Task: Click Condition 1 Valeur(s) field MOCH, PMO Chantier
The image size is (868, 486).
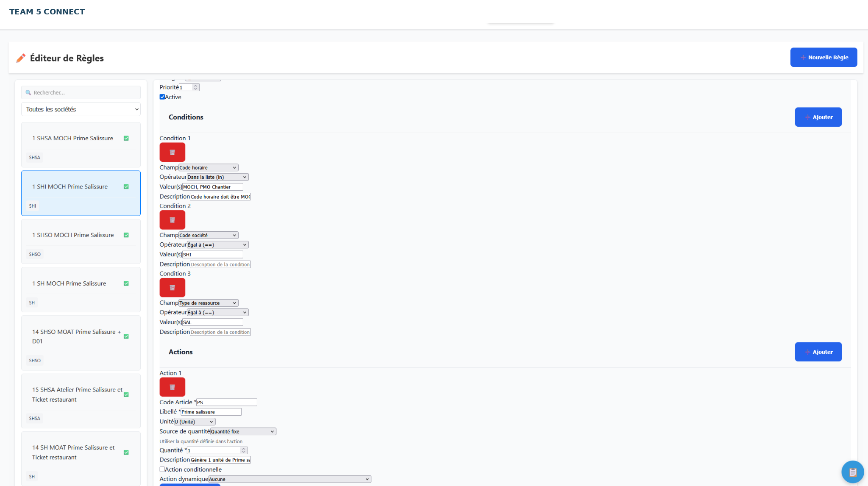Action: click(x=212, y=187)
